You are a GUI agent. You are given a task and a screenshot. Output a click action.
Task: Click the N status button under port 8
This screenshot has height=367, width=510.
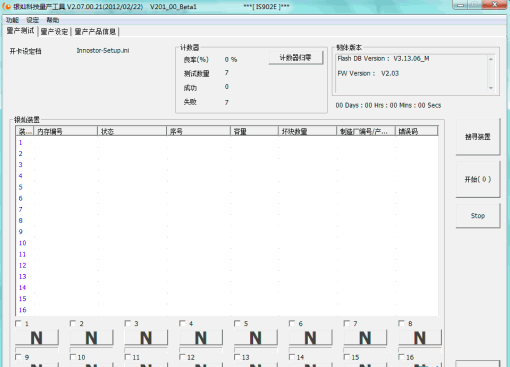pyautogui.click(x=420, y=338)
